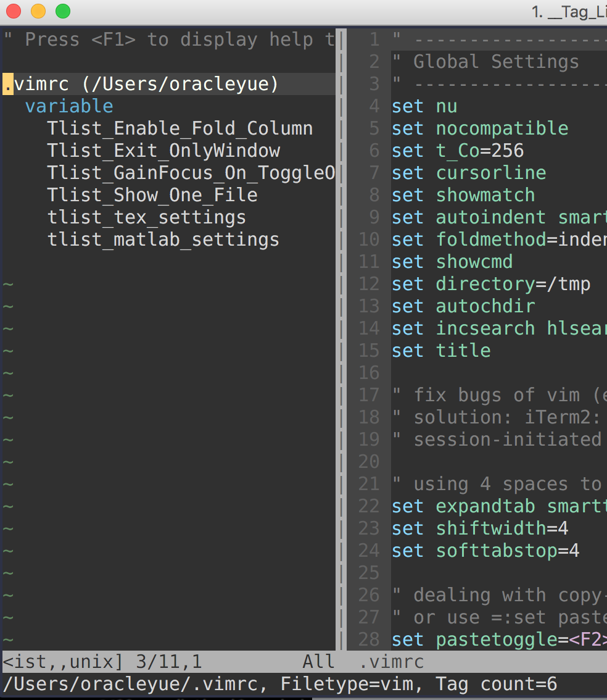Click the 'set t_Co=256' line
The image size is (607, 700).
(458, 151)
